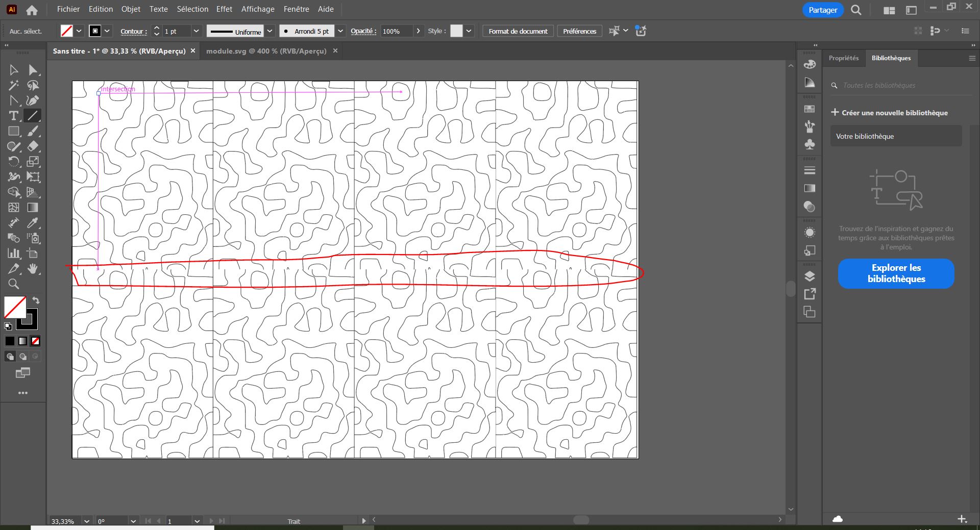Select the Column Graph tool
The image size is (980, 530).
coord(14,254)
